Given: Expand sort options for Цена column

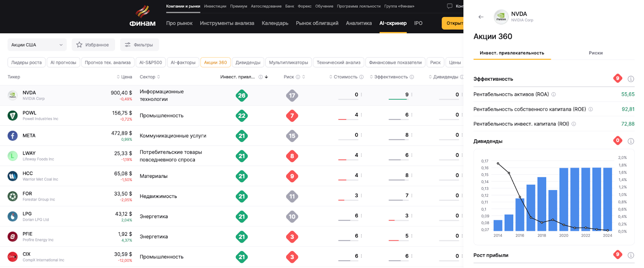Looking at the screenshot, I should pos(118,77).
